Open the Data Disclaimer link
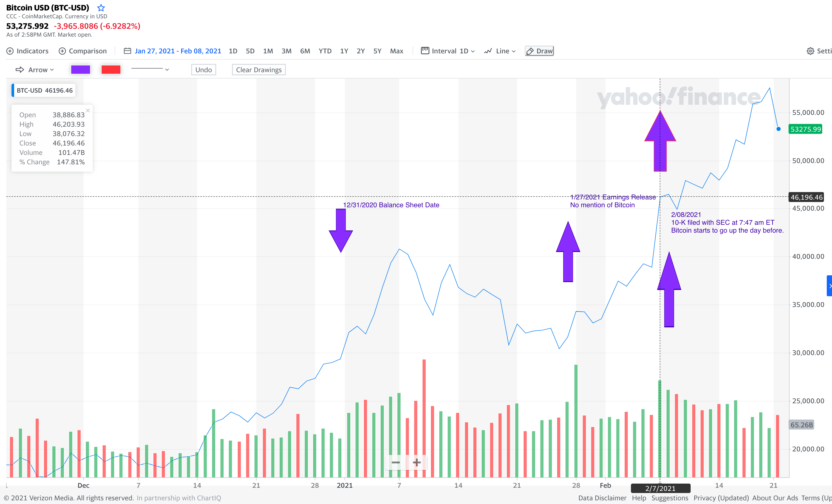 602,498
